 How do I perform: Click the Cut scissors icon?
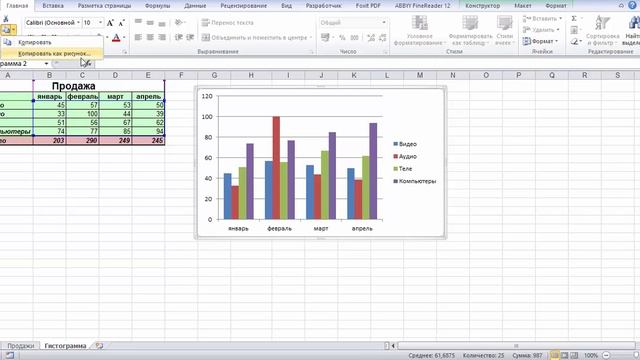click(x=6, y=19)
